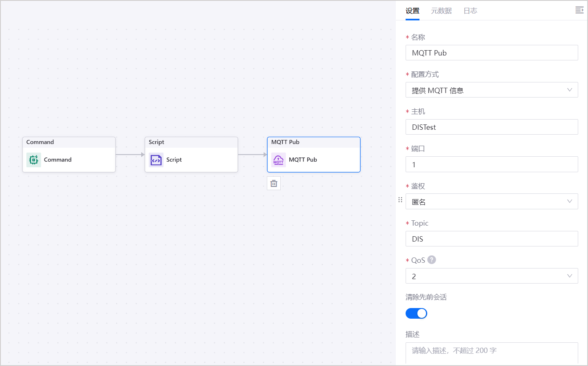The image size is (588, 366).
Task: Select the Script node title bar
Action: pos(191,142)
